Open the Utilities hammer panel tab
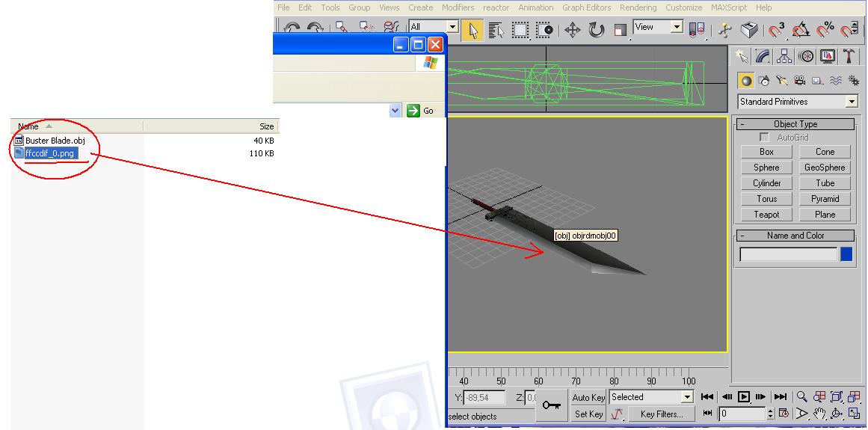Viewport: 868px width, 430px height. (x=849, y=56)
